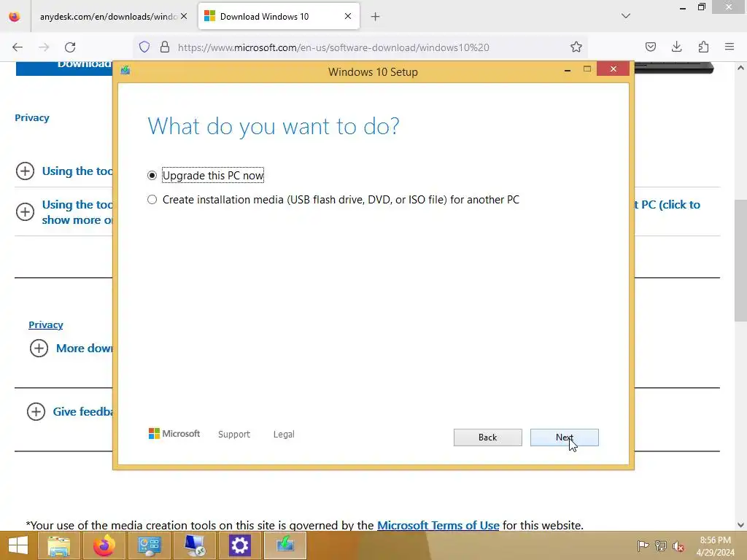Click the Windows 10 Setup title bar icon

click(x=125, y=71)
